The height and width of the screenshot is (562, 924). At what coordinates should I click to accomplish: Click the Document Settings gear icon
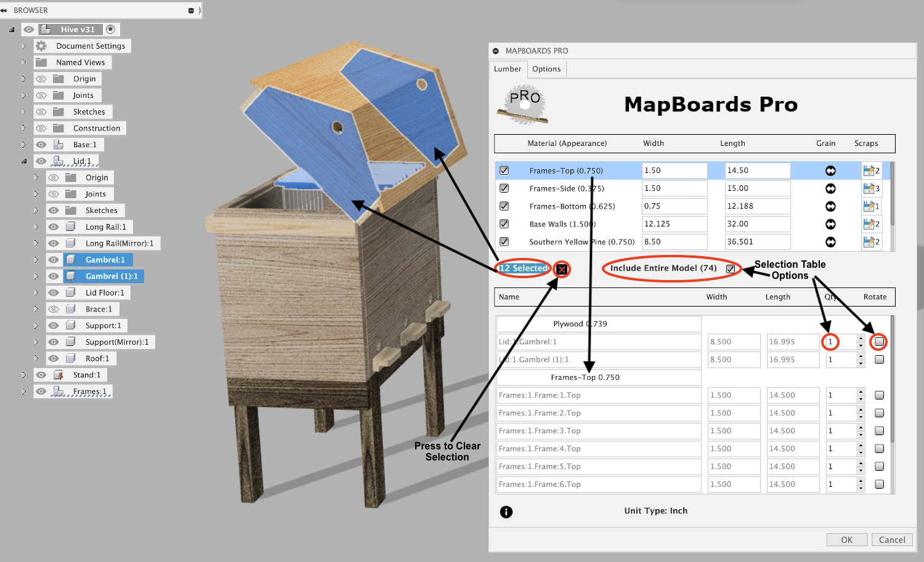click(41, 46)
